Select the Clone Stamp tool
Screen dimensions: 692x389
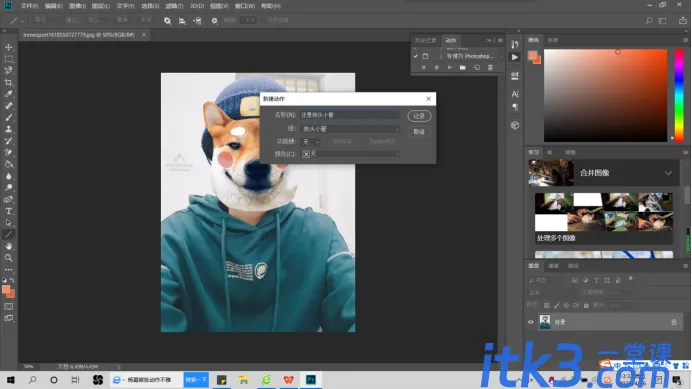9,129
